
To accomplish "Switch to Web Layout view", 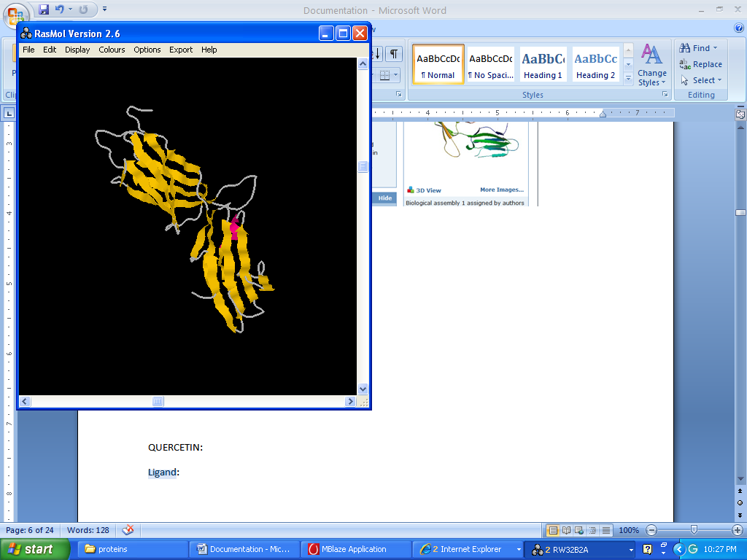I will [579, 530].
